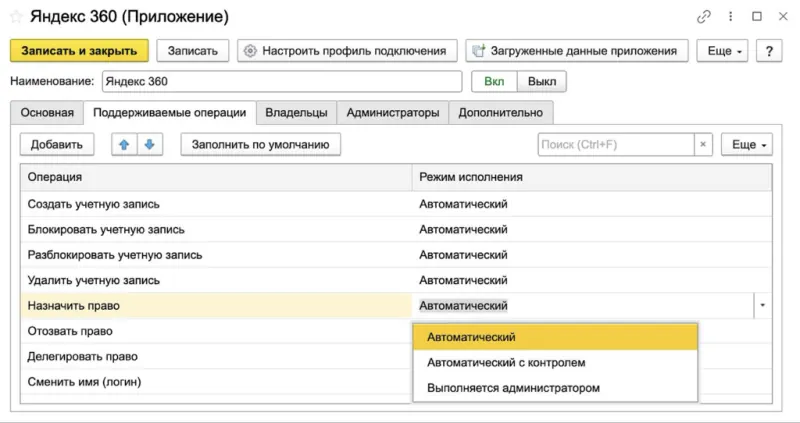This screenshot has width=800, height=423.
Task: Select the 'Назначить право' operation cell
Action: tap(216, 305)
